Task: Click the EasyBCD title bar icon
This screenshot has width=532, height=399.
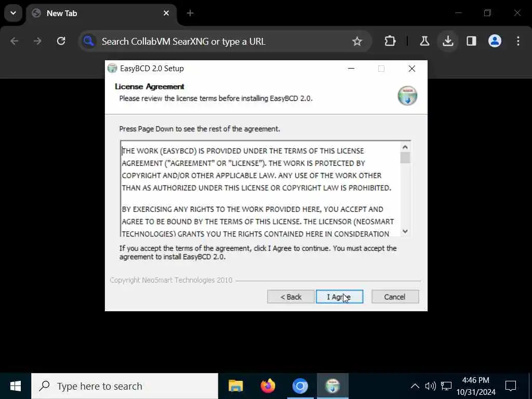Action: pyautogui.click(x=112, y=68)
